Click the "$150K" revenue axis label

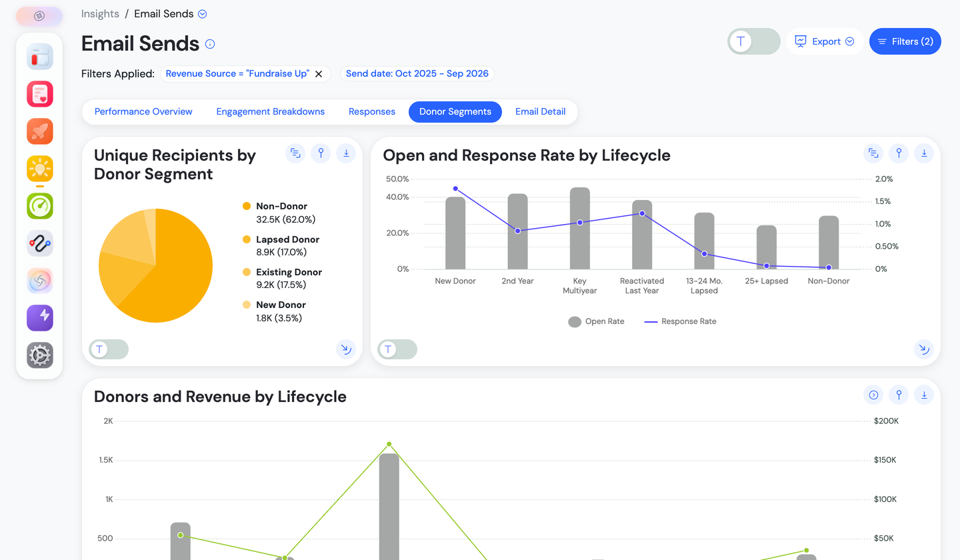point(885,460)
